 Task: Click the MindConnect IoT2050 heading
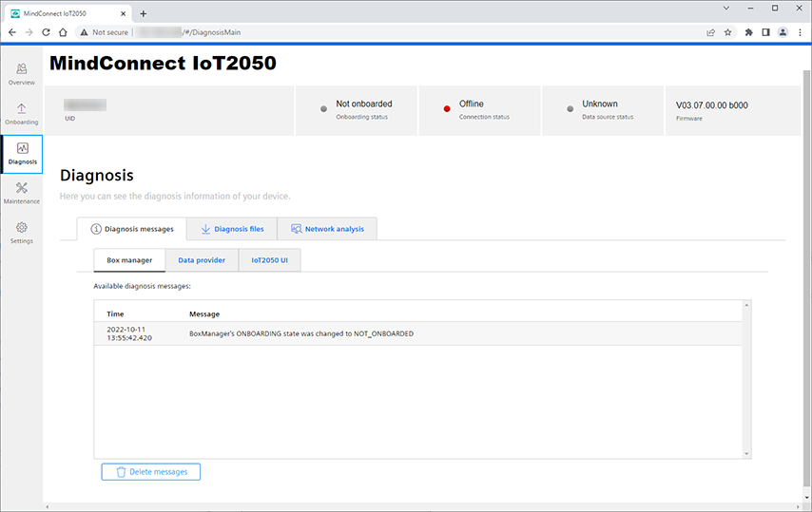pyautogui.click(x=164, y=63)
